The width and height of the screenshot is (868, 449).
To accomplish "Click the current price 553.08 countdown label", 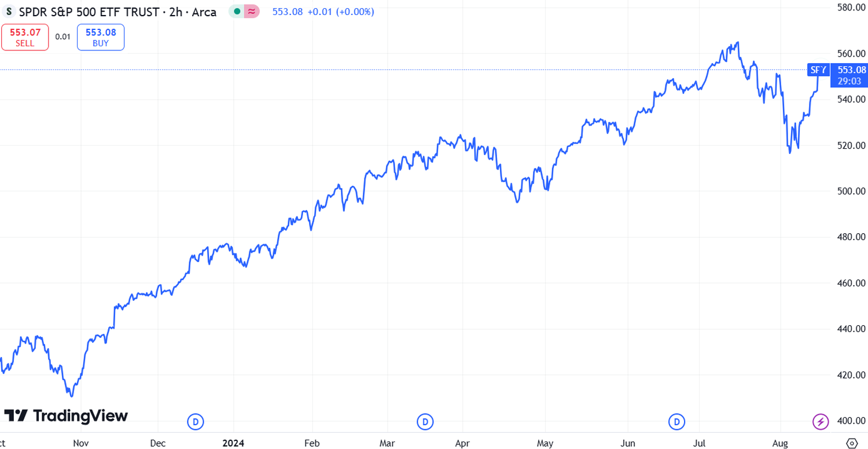I will point(849,75).
